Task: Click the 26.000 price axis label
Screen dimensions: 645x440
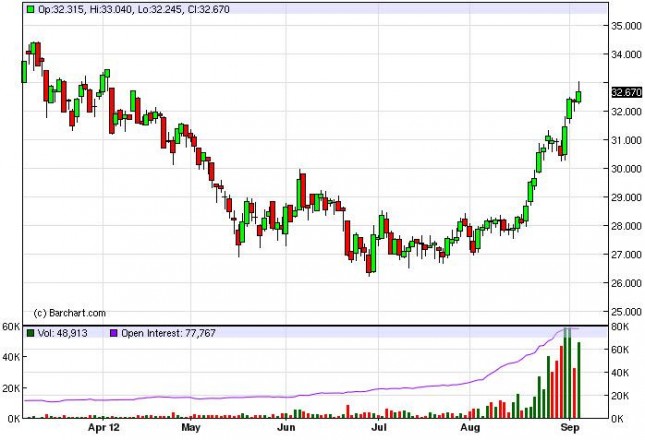Action: 626,283
